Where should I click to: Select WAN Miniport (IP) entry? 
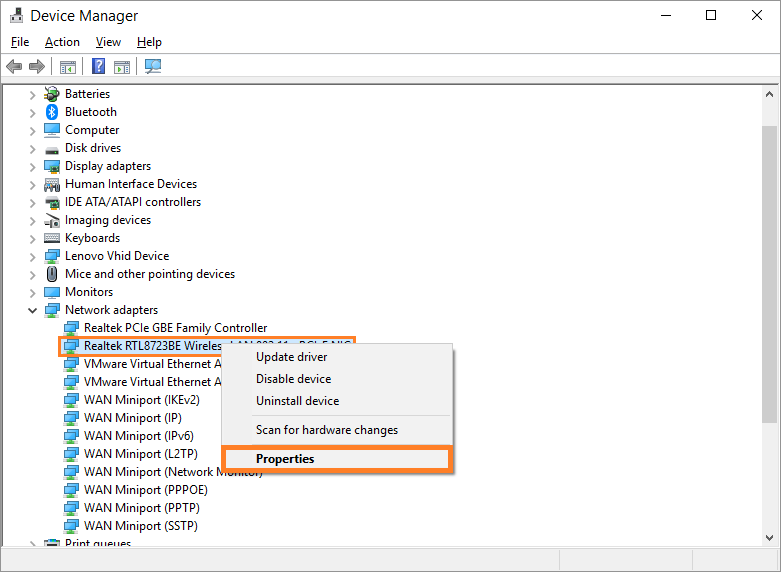[132, 418]
